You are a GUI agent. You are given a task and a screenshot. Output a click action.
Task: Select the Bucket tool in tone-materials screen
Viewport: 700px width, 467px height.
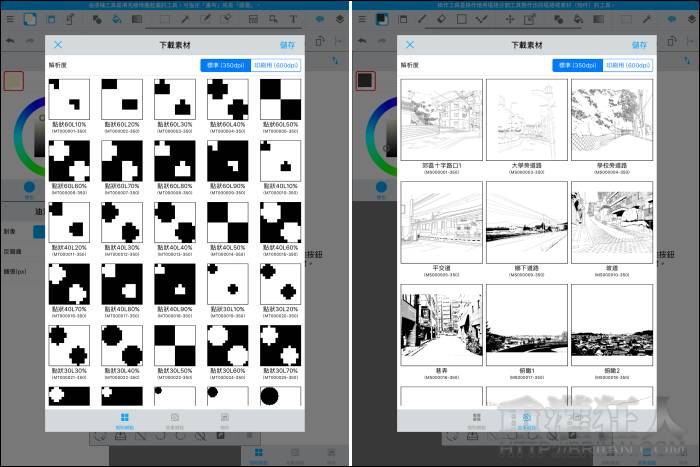pos(117,19)
